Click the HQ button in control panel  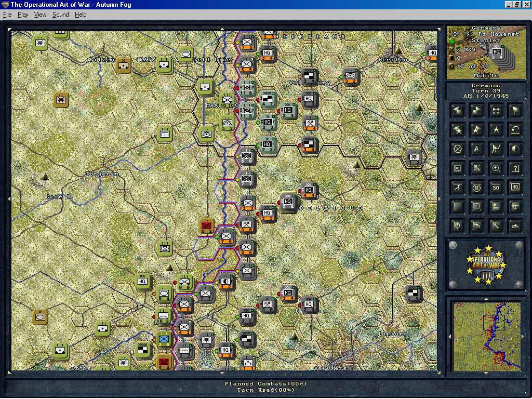(x=515, y=188)
